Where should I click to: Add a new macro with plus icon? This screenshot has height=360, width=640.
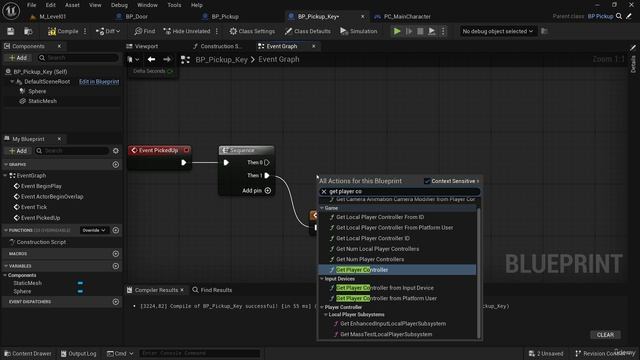tap(116, 254)
